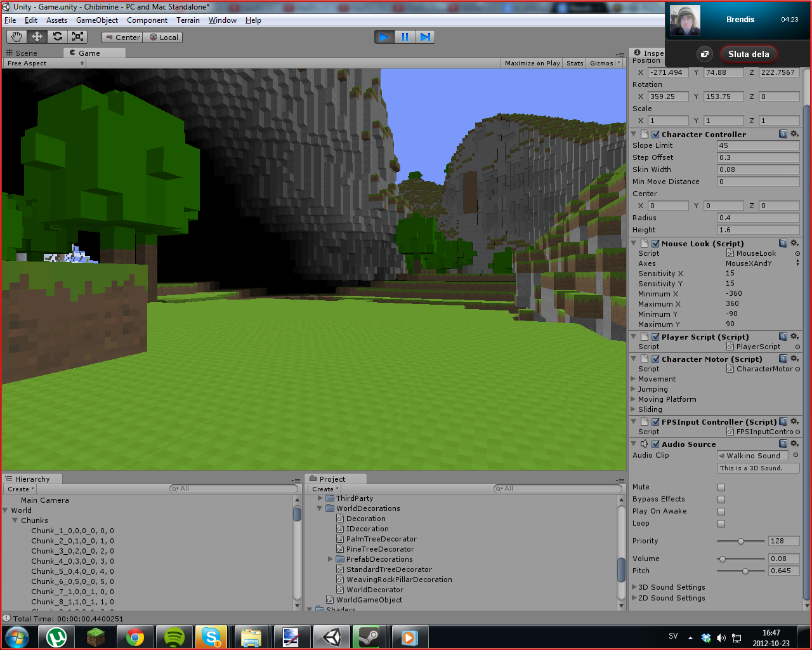This screenshot has height=650, width=812.
Task: Disable the Mouse Look script checkbox
Action: [x=655, y=244]
